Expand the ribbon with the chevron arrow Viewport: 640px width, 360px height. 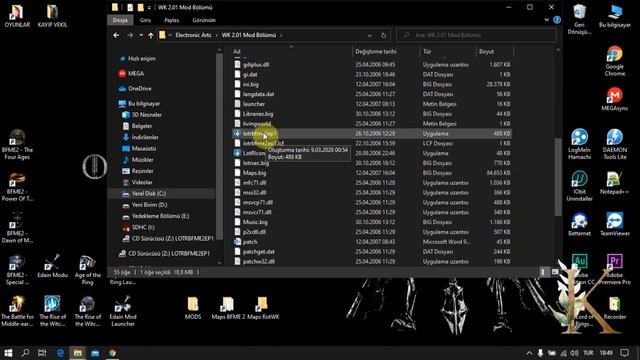coord(547,20)
